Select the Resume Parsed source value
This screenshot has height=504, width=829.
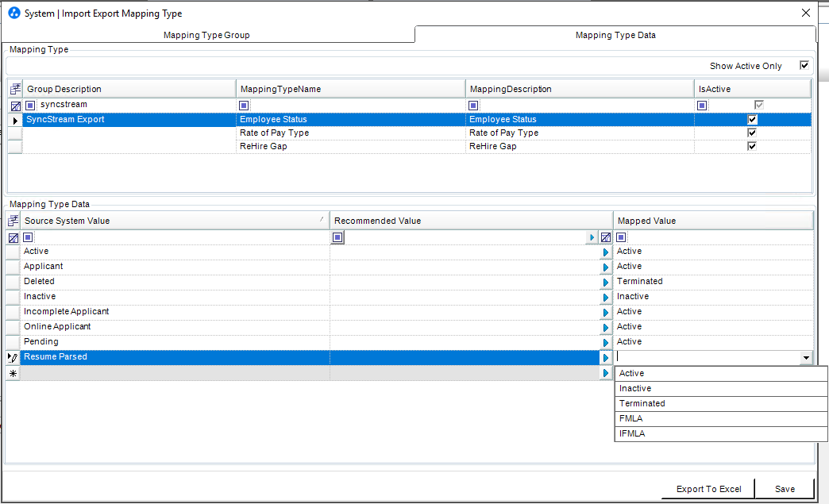(175, 357)
